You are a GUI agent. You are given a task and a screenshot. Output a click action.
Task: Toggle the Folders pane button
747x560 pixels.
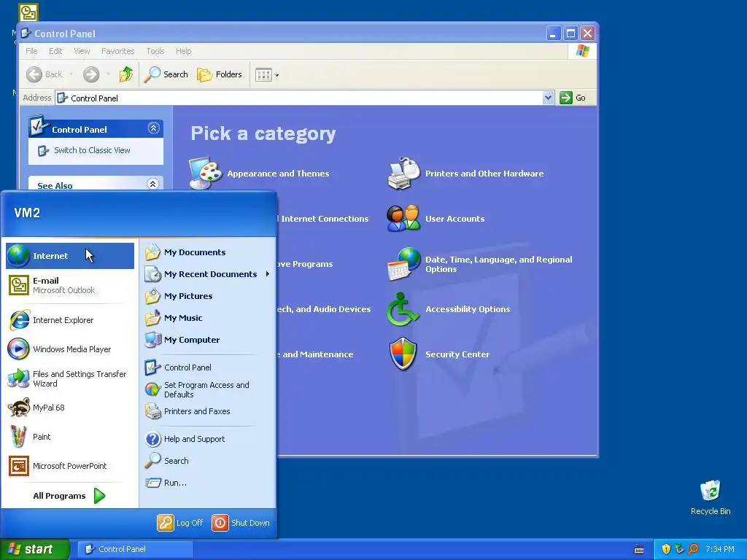point(220,74)
